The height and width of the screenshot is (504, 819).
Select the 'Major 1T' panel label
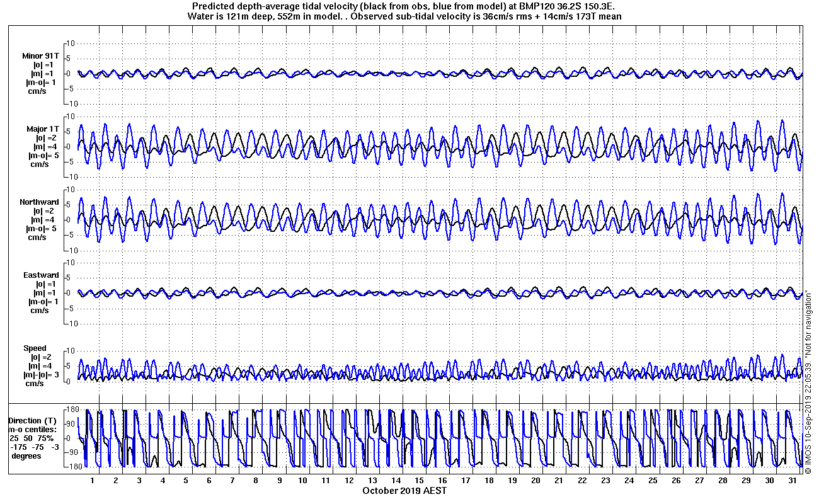[43, 129]
